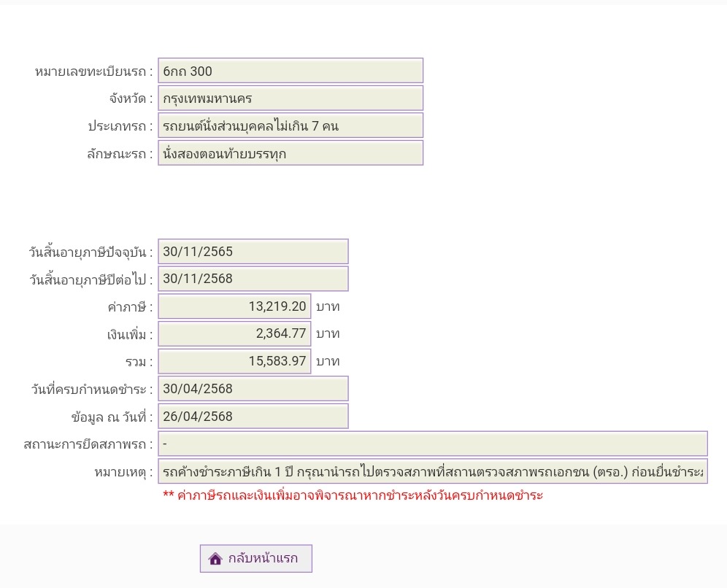The width and height of the screenshot is (727, 588).
Task: Click the label วันสิ้นอายุภาษีปัจจุบัน
Action: 91,252
